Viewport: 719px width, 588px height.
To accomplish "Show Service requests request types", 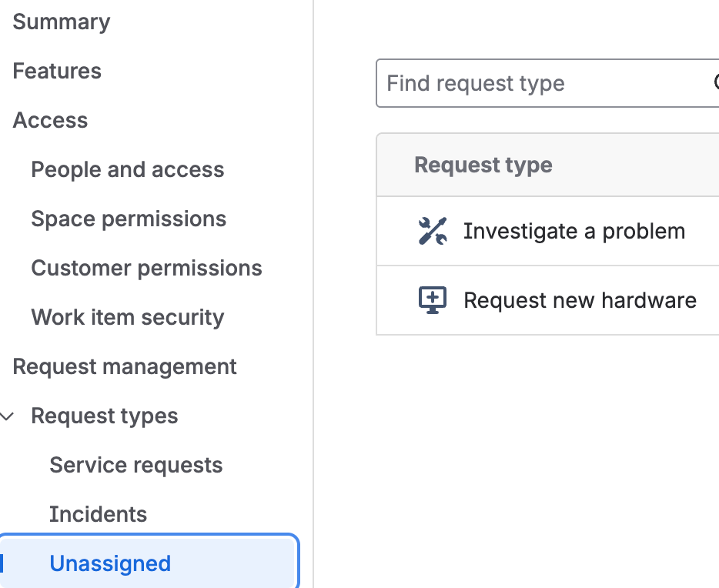I will [x=135, y=465].
